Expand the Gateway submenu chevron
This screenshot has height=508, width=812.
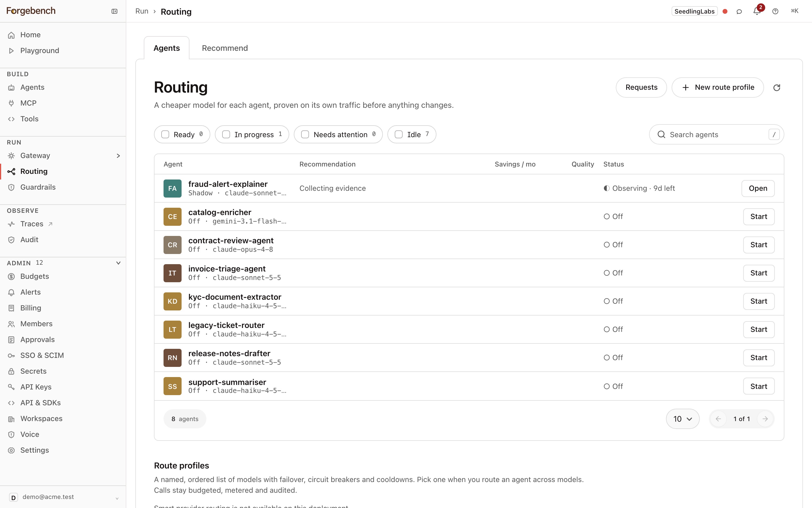pos(118,156)
